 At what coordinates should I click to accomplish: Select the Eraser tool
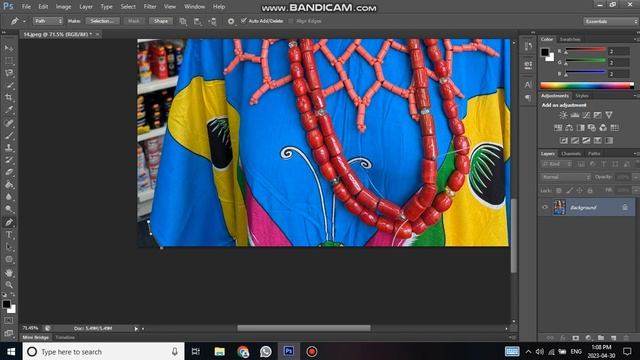click(9, 172)
